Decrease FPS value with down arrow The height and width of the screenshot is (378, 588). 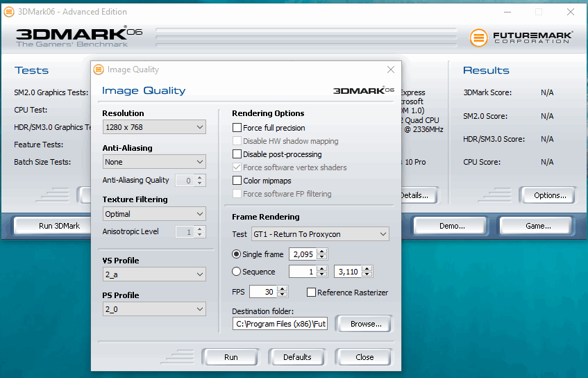tap(282, 295)
